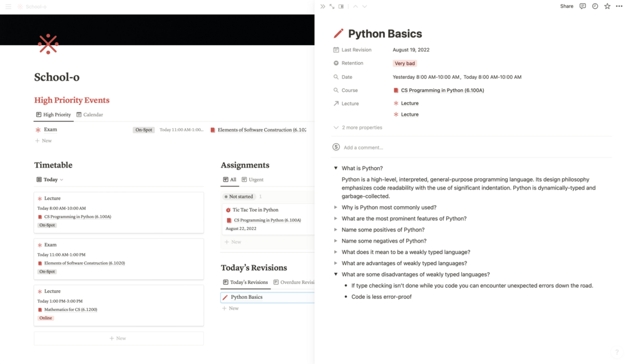The width and height of the screenshot is (629, 364).
Task: Expand 'Name some positives of Python?' toggle
Action: (336, 230)
